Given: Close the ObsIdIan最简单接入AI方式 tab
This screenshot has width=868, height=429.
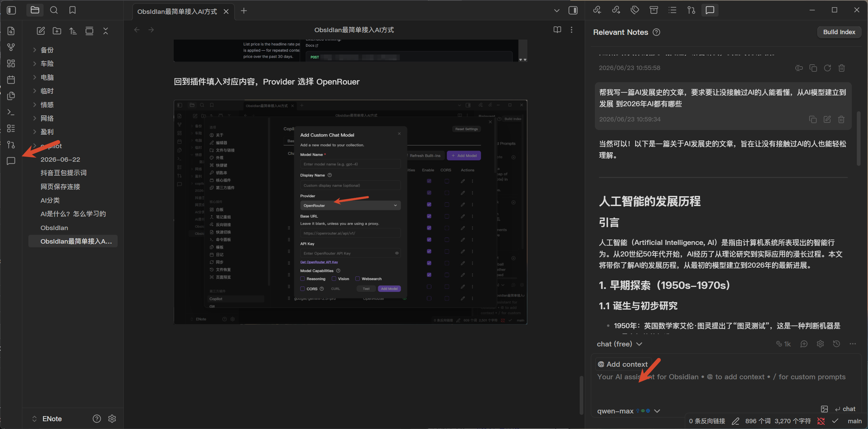Looking at the screenshot, I should coord(226,12).
